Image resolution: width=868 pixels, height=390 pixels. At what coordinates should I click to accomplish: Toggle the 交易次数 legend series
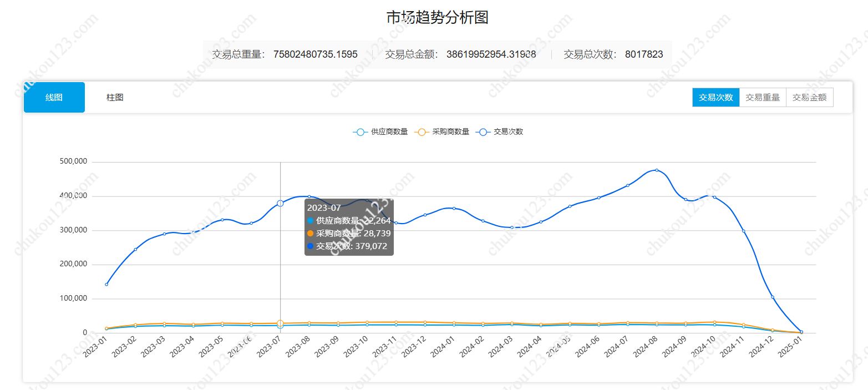[500, 132]
